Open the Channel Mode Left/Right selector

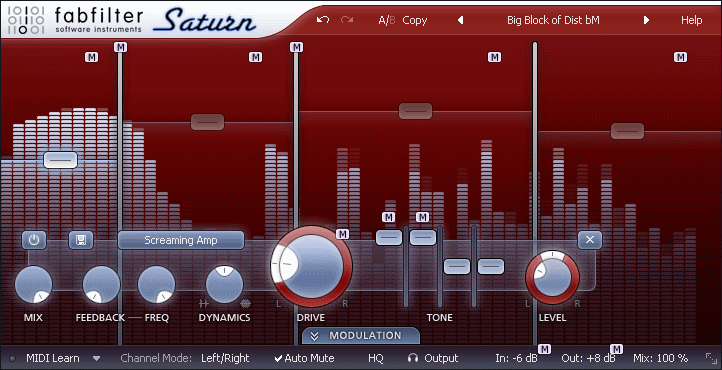coord(225,358)
